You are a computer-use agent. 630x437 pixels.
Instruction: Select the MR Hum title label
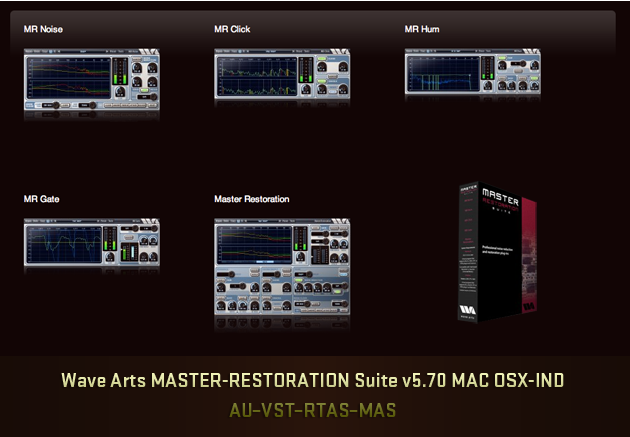tap(422, 29)
